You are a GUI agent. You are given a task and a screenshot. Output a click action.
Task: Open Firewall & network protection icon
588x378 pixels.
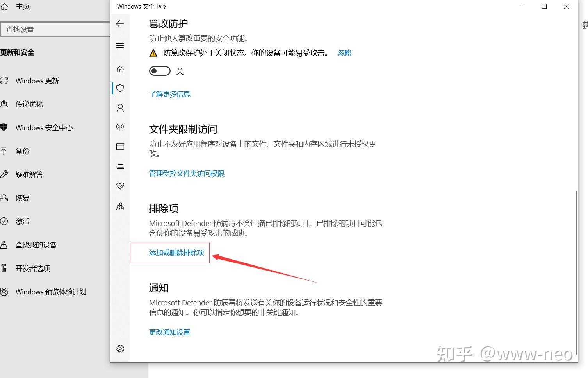[x=120, y=127]
